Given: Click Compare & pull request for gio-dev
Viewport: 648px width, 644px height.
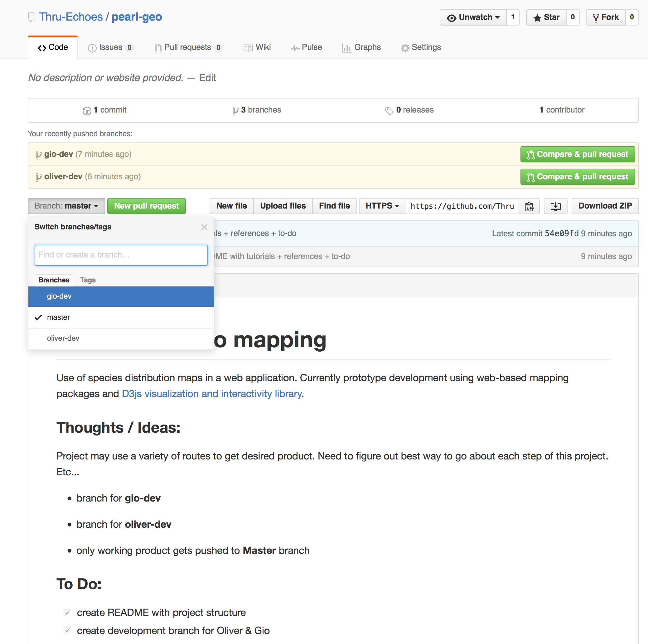Looking at the screenshot, I should click(578, 154).
